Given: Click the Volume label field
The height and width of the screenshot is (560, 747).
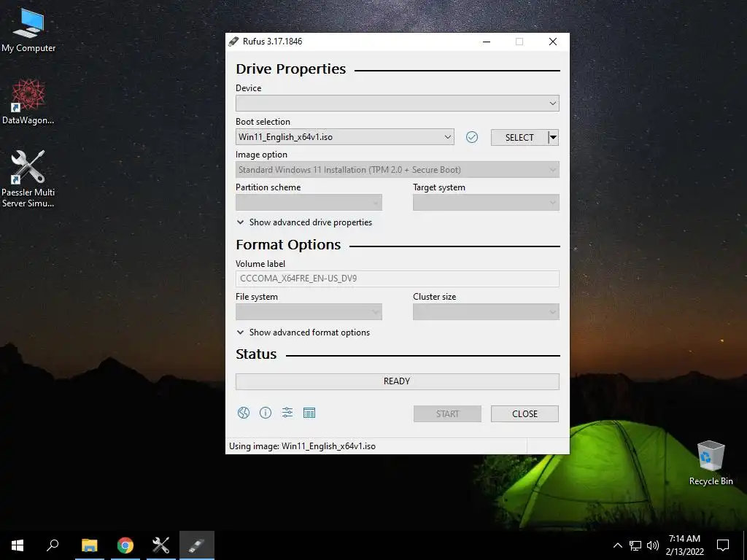Looking at the screenshot, I should tap(398, 279).
